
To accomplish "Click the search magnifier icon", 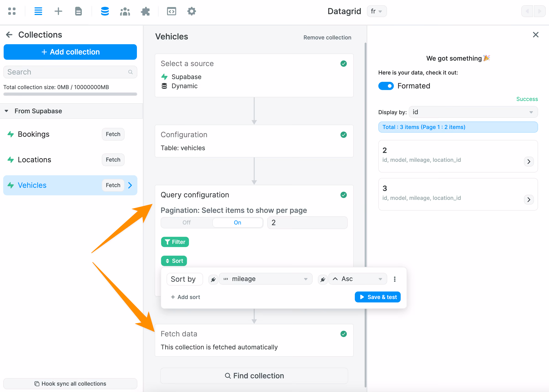I will tap(131, 72).
